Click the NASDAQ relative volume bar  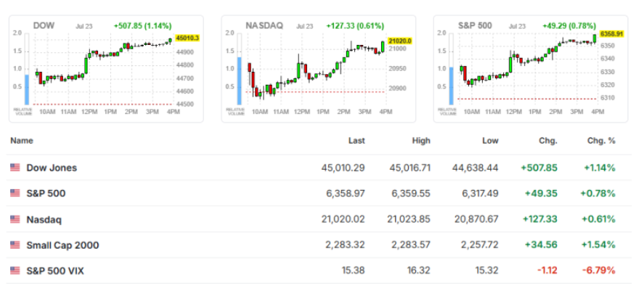[240, 69]
